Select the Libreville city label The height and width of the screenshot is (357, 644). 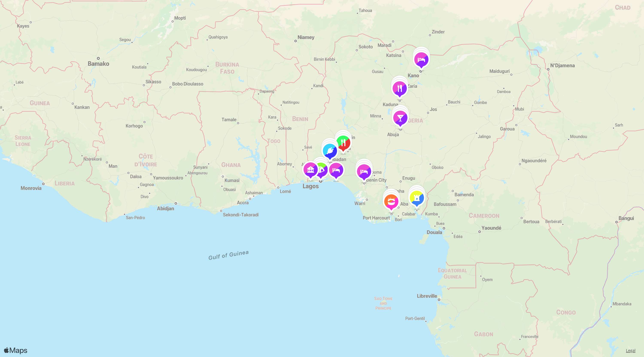coord(427,296)
